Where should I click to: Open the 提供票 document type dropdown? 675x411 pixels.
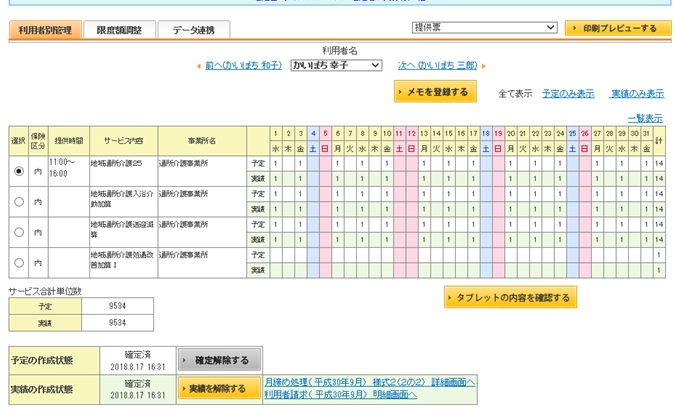point(484,28)
